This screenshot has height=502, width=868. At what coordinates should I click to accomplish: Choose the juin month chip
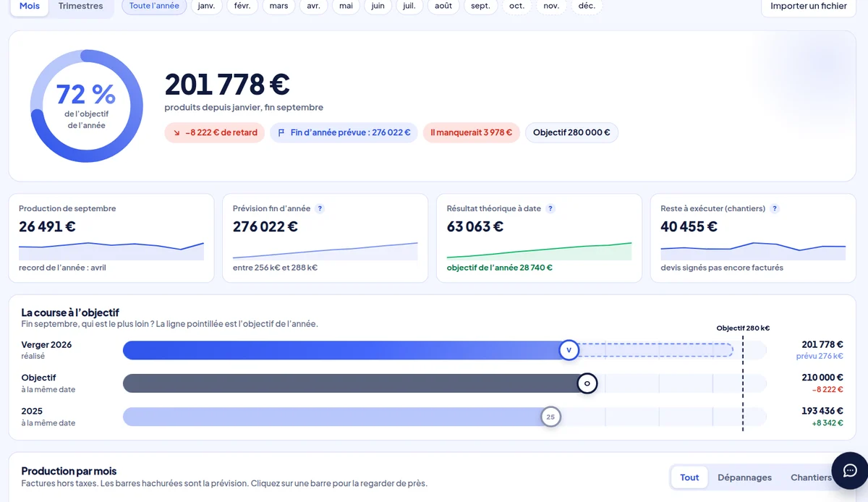pos(378,6)
